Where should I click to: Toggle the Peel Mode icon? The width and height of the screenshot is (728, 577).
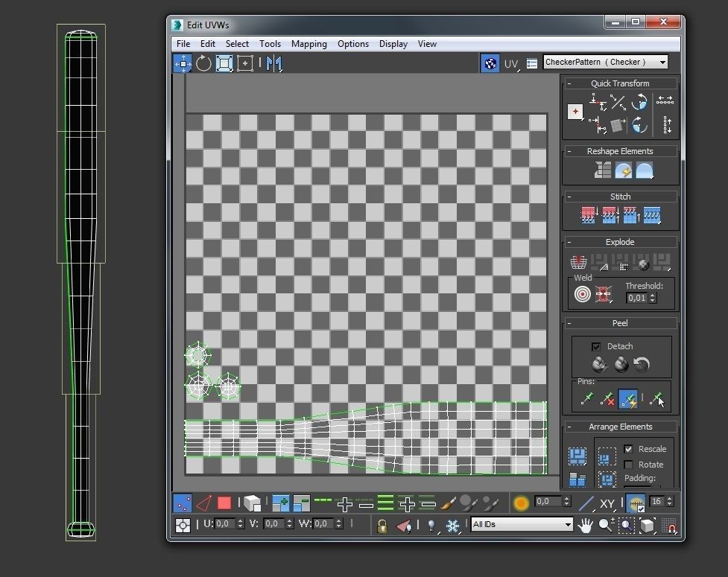tap(621, 365)
